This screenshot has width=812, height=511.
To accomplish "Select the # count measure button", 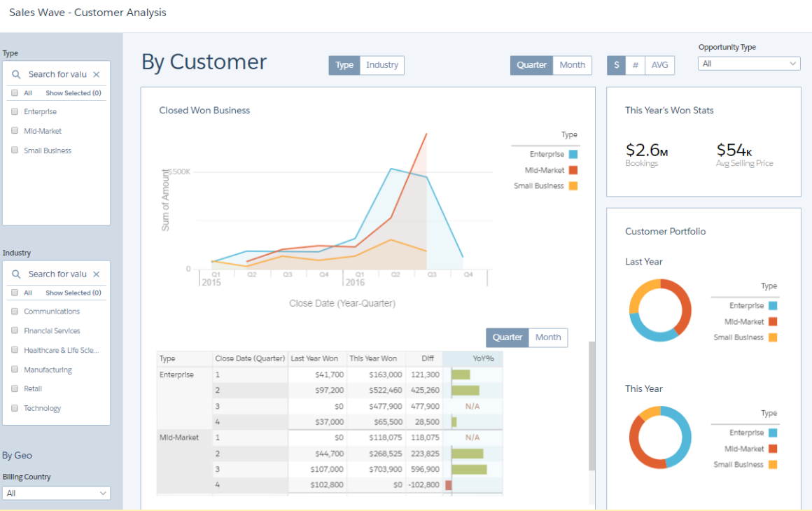I will [635, 65].
